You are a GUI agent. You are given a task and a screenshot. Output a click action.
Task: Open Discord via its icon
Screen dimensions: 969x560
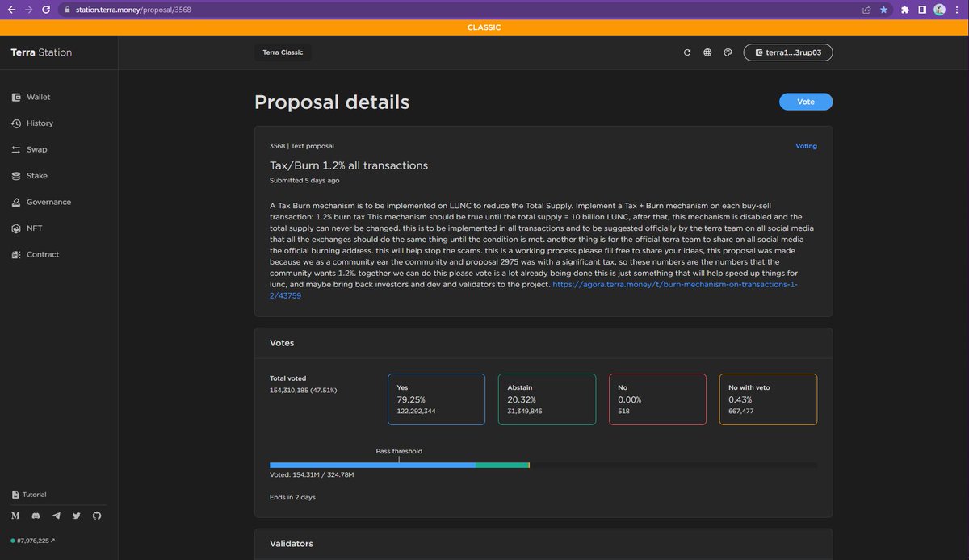pyautogui.click(x=36, y=516)
